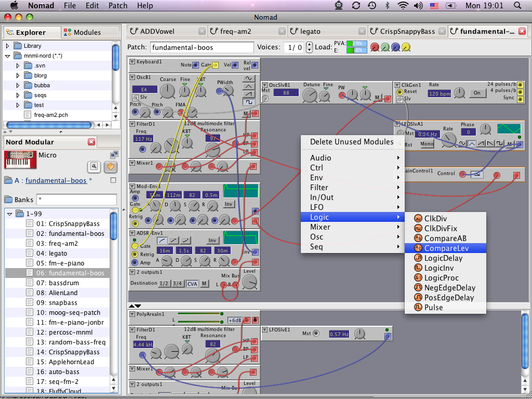Toggle Mono mode on LFOSlvA1

427,144
